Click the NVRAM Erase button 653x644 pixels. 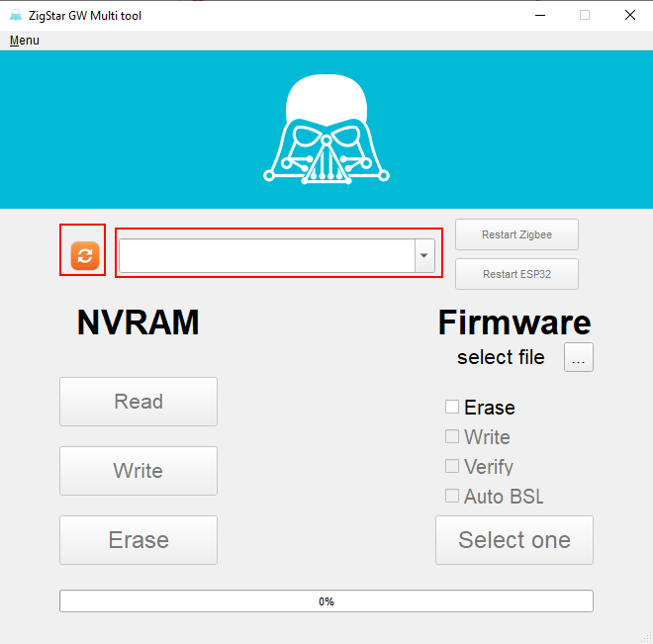click(139, 540)
